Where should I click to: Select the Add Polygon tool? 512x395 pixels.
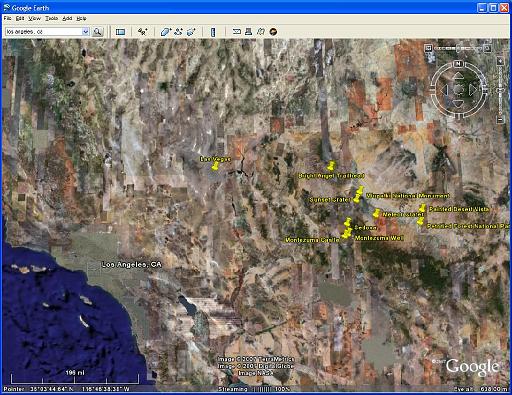(166, 32)
